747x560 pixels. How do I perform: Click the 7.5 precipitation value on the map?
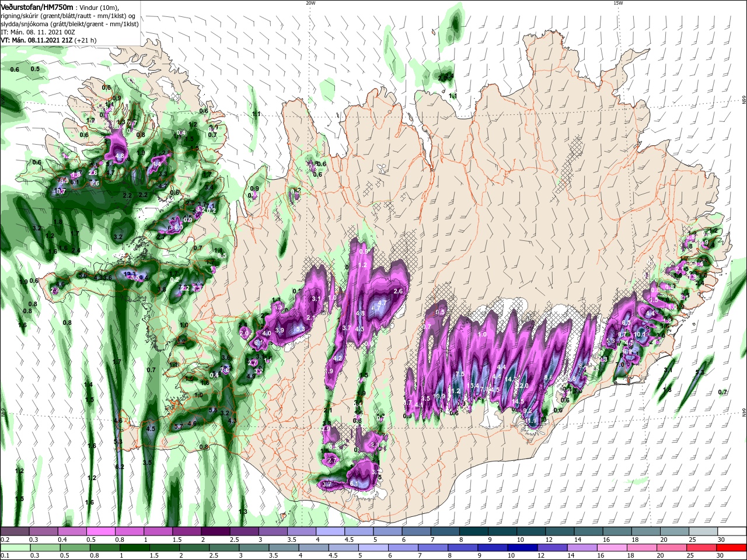tap(459, 374)
